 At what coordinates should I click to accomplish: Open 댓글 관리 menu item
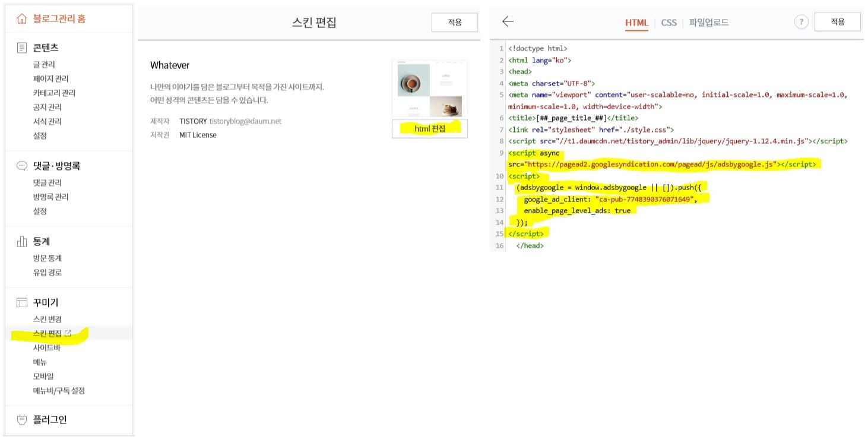[x=47, y=182]
